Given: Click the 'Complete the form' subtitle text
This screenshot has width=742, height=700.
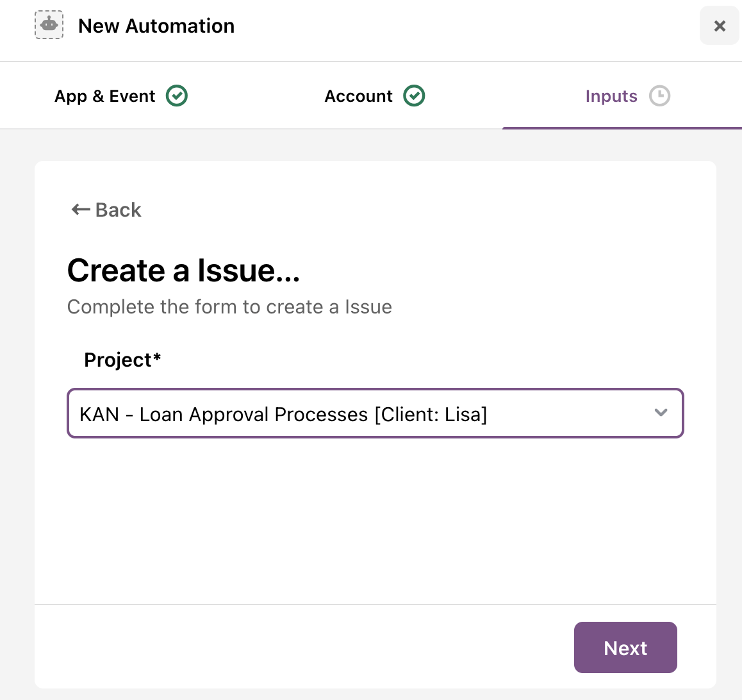Looking at the screenshot, I should [x=229, y=307].
